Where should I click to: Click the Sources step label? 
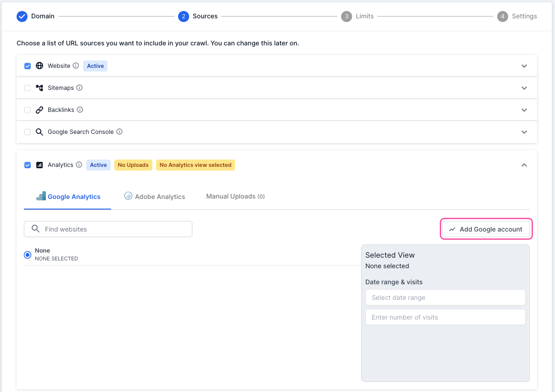(205, 16)
